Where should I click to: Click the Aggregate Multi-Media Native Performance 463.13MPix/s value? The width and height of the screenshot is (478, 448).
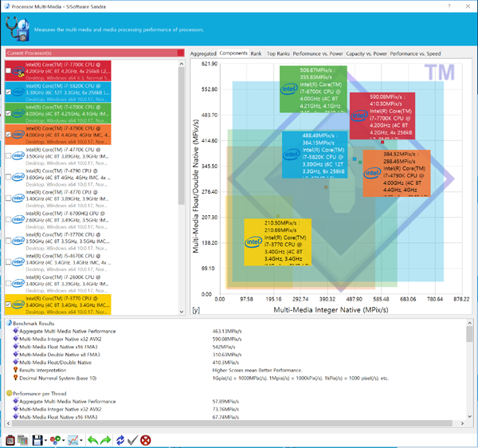[227, 331]
